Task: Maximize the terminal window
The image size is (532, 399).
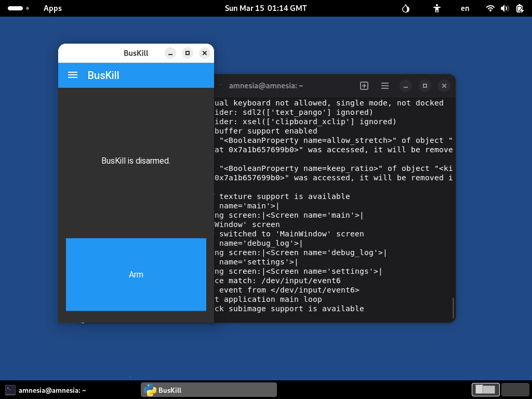Action: pos(425,86)
